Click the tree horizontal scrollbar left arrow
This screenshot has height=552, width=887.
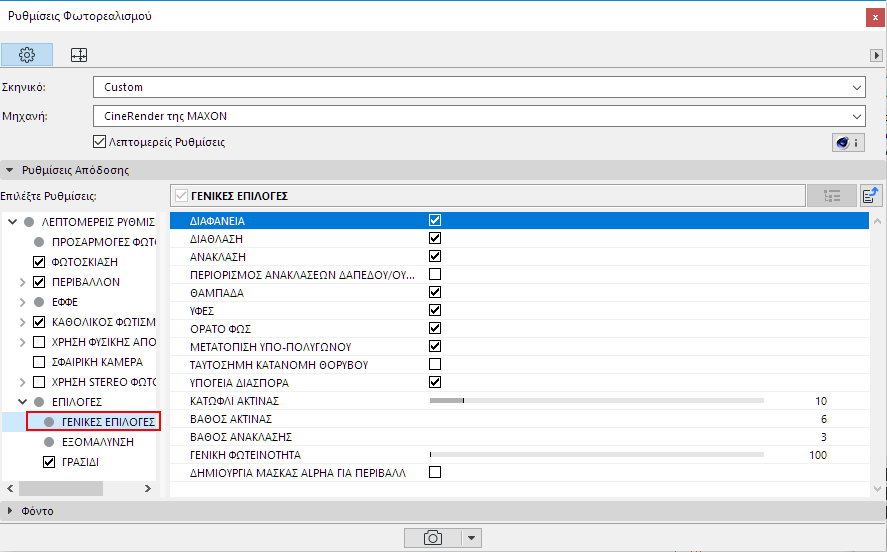point(10,488)
